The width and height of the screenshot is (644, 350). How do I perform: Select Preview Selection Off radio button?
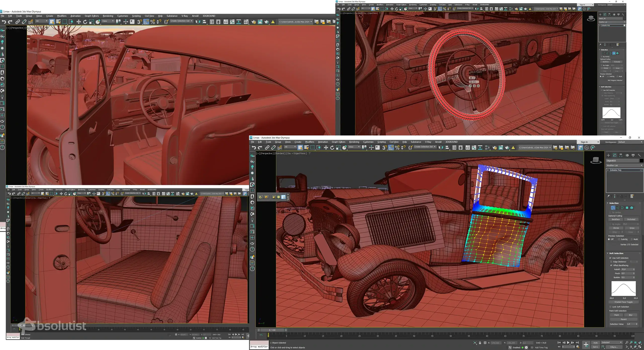pyautogui.click(x=609, y=239)
